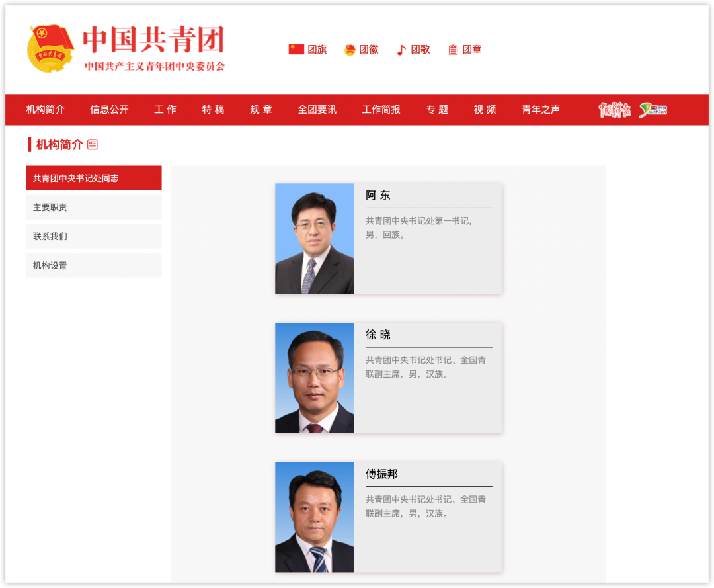Click 阿东's portrait photo
Viewport: 714px width, 588px height.
coord(315,238)
